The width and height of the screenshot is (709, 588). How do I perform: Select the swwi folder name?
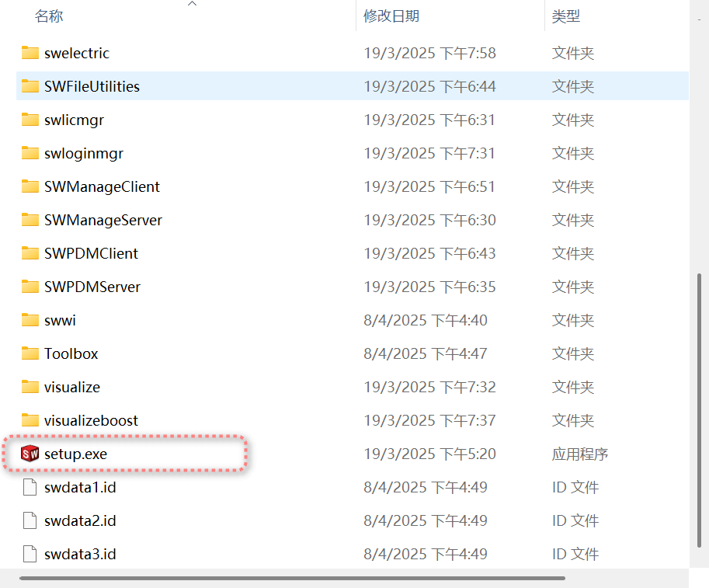point(60,320)
